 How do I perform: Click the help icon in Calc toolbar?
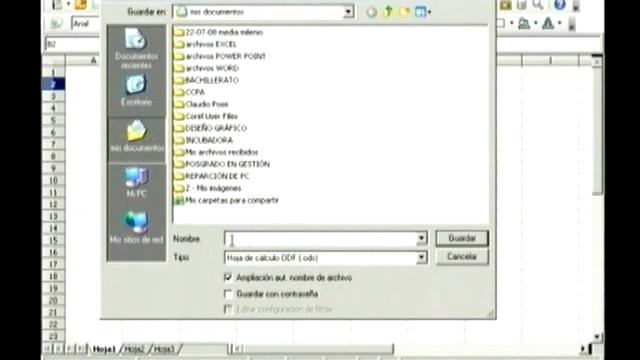[560, 5]
